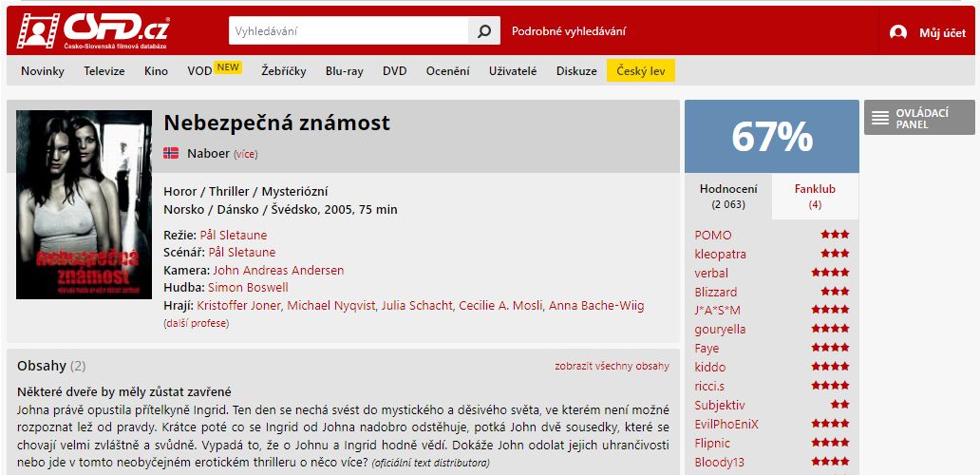Click zobrazit všechny obsahy link
980x475 pixels.
tap(612, 367)
